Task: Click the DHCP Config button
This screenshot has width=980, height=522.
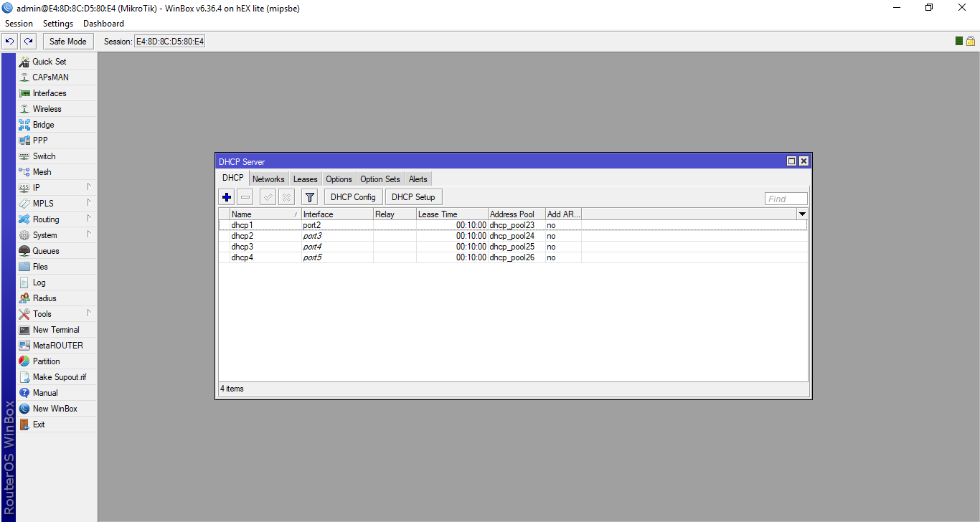Action: [353, 197]
